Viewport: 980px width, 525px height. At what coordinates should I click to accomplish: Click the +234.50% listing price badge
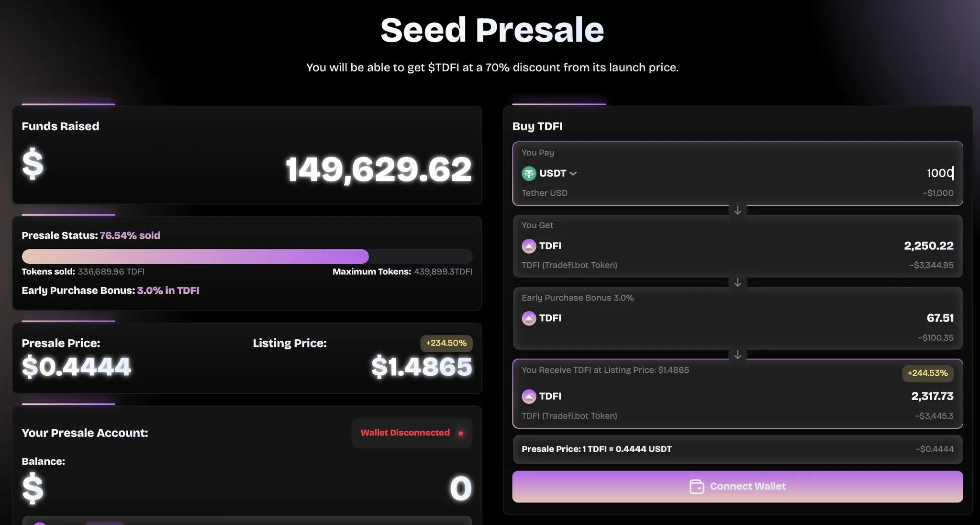click(x=446, y=343)
